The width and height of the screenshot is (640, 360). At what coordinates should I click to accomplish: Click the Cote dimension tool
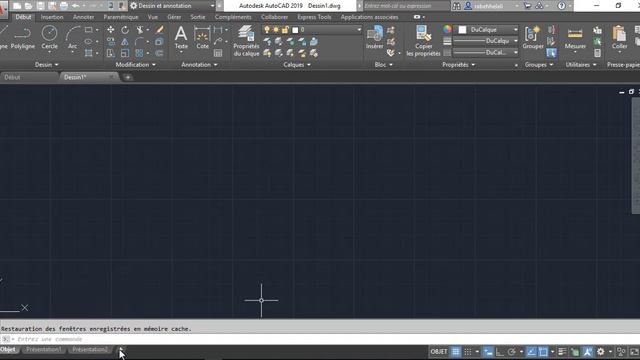(x=202, y=38)
